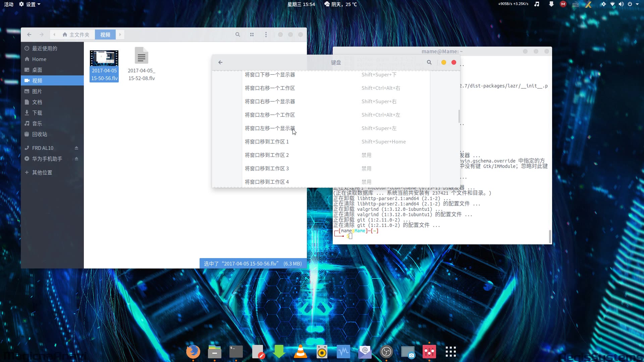Edit shortcut 将窗口移到工作区 1
This screenshot has height=362, width=644.
[x=336, y=141]
